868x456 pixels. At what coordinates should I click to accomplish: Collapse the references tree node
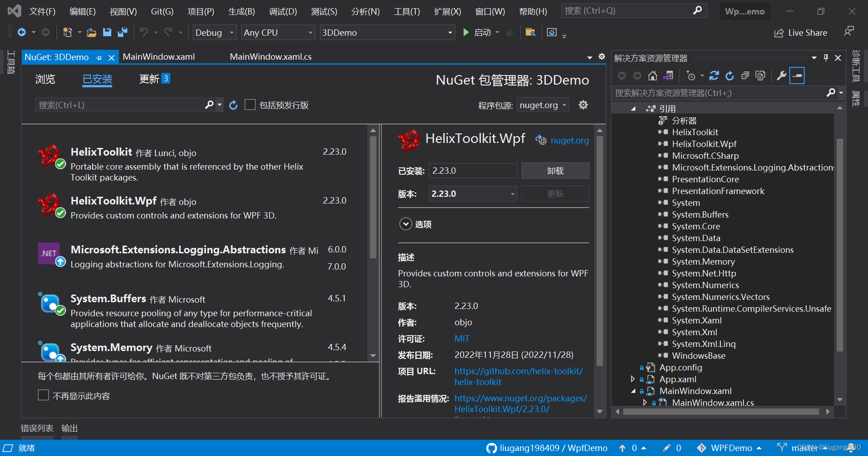[x=633, y=109]
